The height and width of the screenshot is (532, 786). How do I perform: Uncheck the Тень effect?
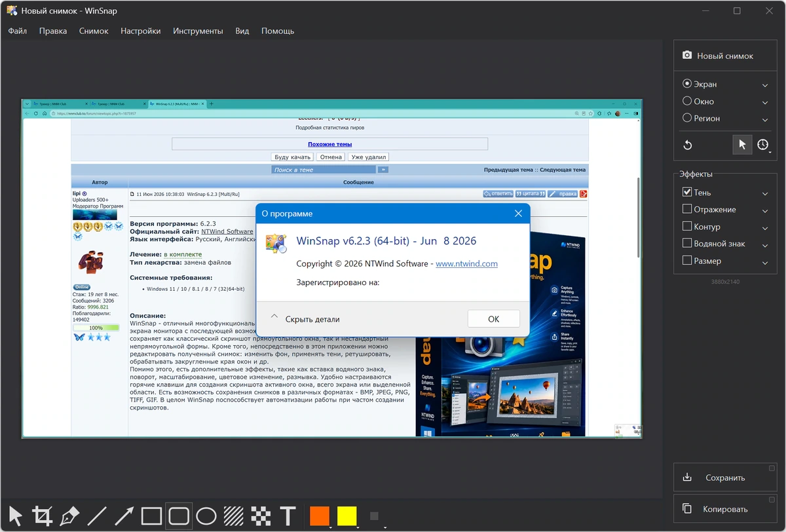click(687, 193)
